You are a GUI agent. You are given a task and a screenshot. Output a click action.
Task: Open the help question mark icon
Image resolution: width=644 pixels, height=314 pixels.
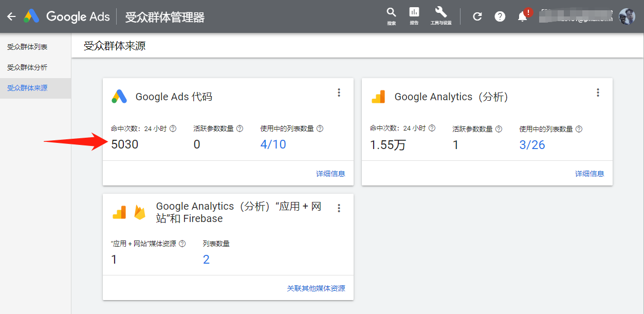(x=500, y=16)
